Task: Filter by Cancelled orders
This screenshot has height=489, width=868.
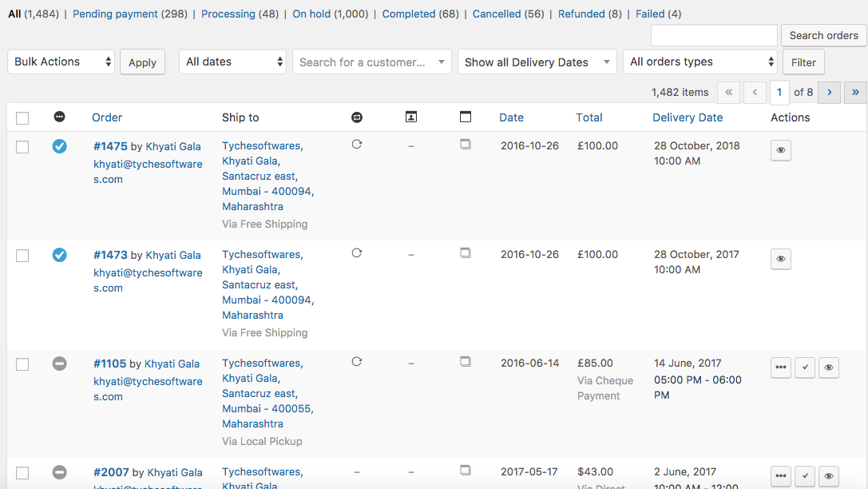Action: click(497, 14)
